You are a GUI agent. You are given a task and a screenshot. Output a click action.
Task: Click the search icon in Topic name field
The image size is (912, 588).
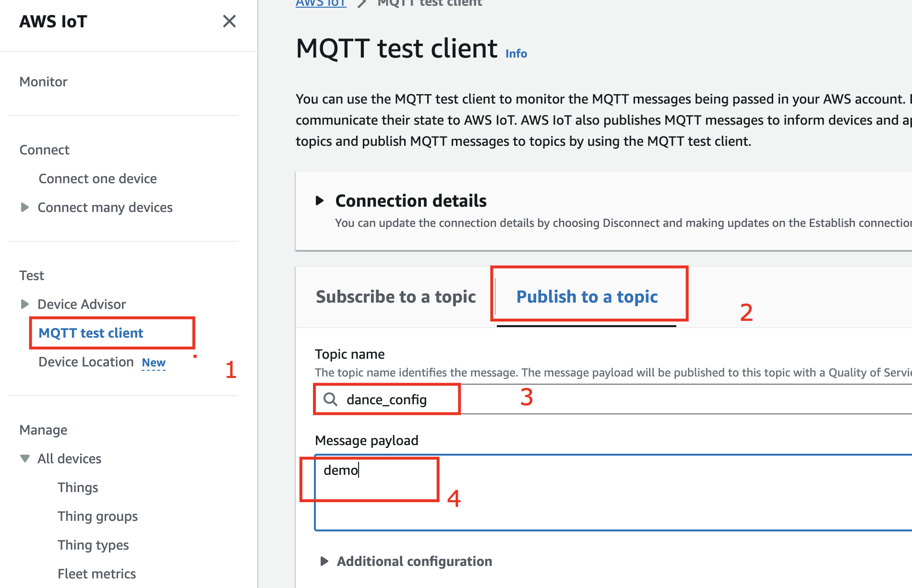point(330,399)
